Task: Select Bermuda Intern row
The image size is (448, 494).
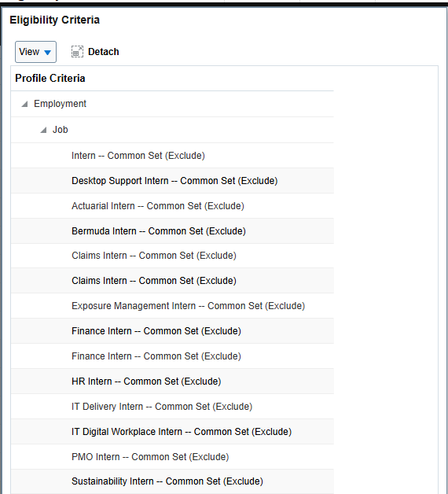Action: 172,231
